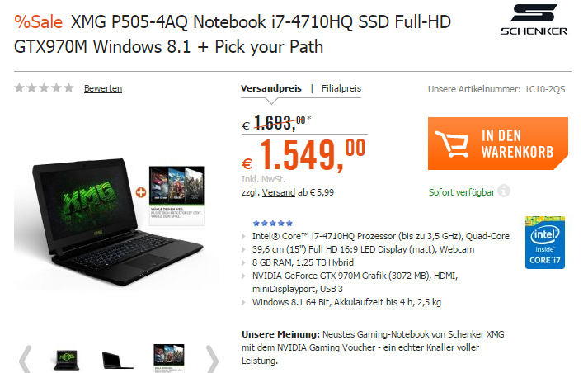The height and width of the screenshot is (373, 588).
Task: Click the Pick your Path games image
Action: (176, 196)
